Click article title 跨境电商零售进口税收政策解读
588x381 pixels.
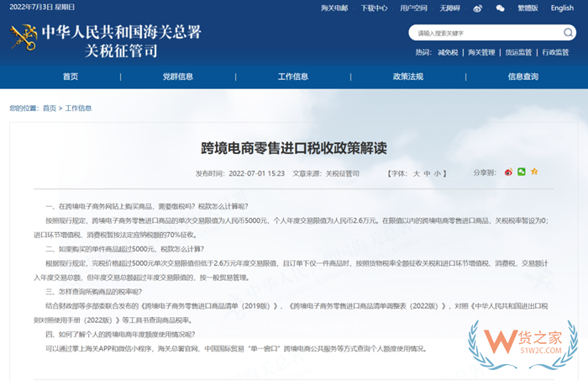pos(294,148)
